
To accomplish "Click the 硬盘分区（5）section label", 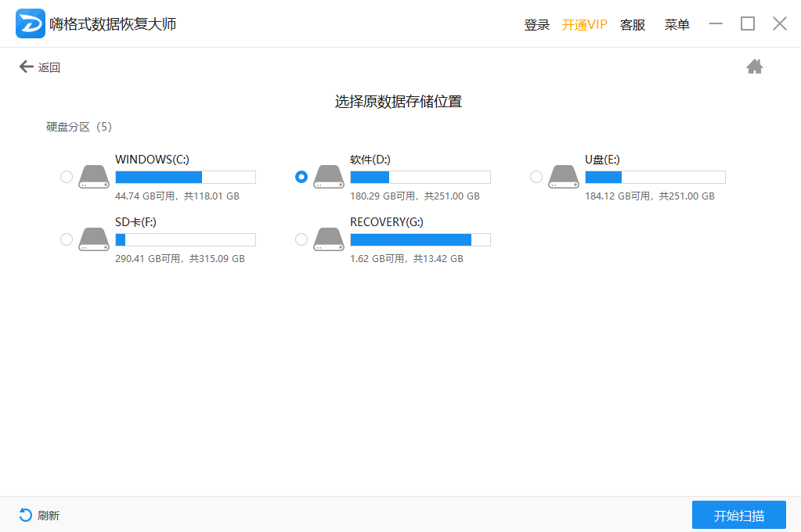I will coord(79,127).
